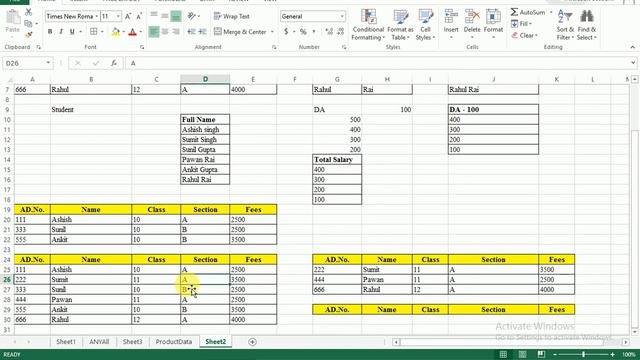This screenshot has width=640, height=360.
Task: Open AutoSum dropdown arrow
Action: (x=551, y=12)
